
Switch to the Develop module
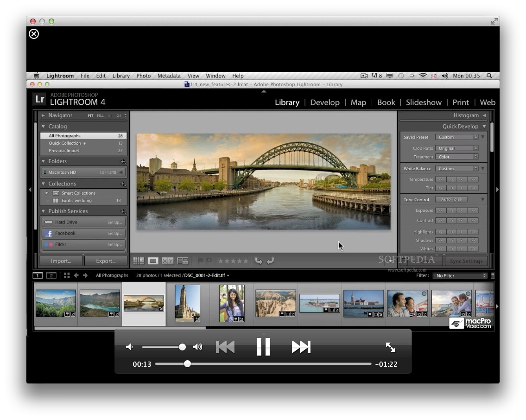click(325, 102)
